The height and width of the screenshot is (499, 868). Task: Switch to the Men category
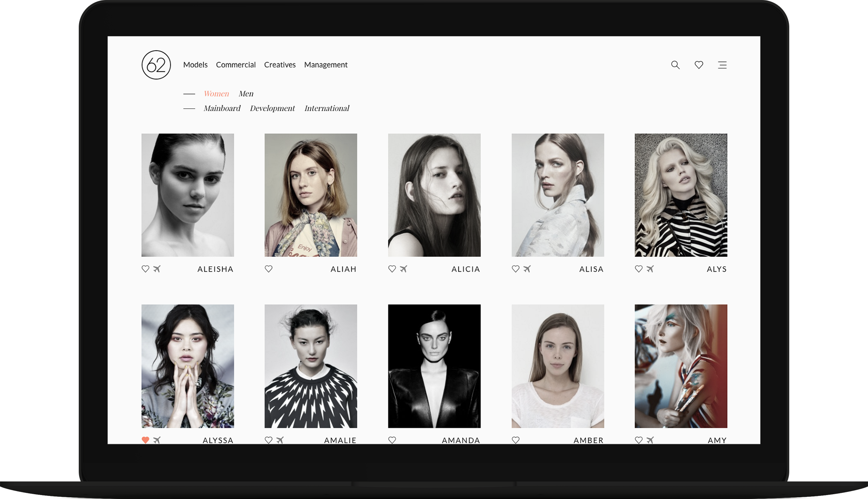246,94
